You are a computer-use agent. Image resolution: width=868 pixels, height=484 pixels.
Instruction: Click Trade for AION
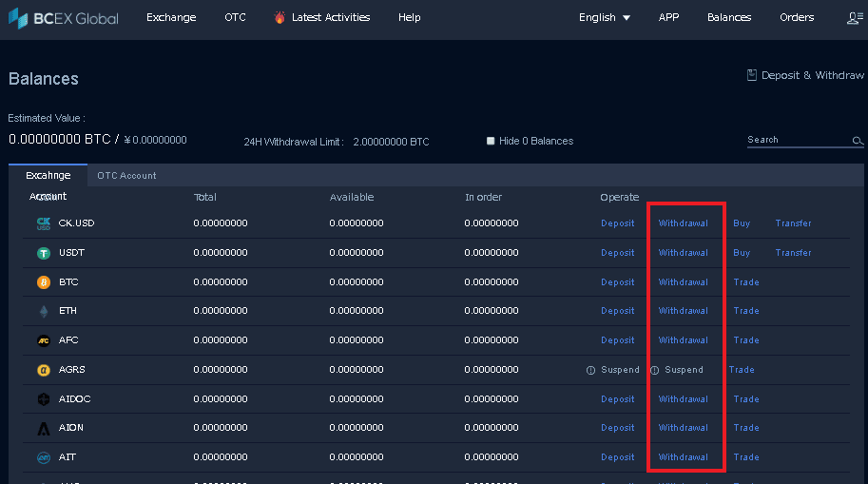(x=746, y=428)
